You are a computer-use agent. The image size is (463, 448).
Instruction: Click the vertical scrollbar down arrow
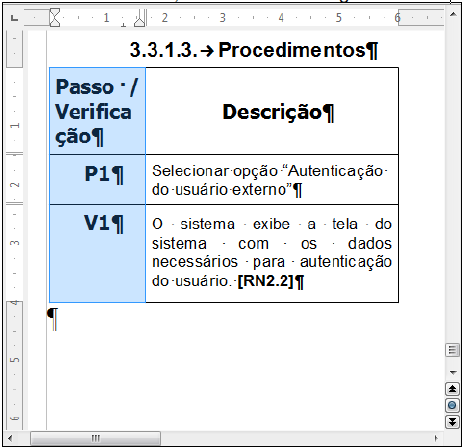click(453, 372)
